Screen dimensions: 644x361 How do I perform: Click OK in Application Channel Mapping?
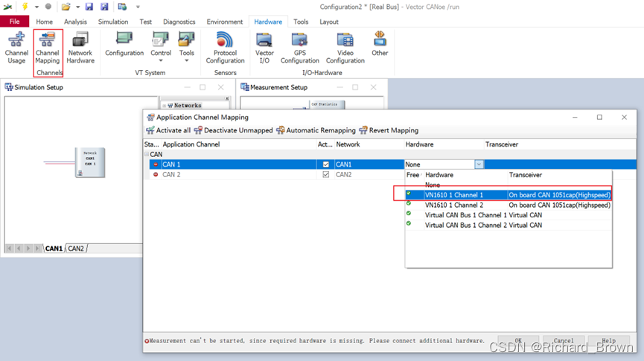518,340
